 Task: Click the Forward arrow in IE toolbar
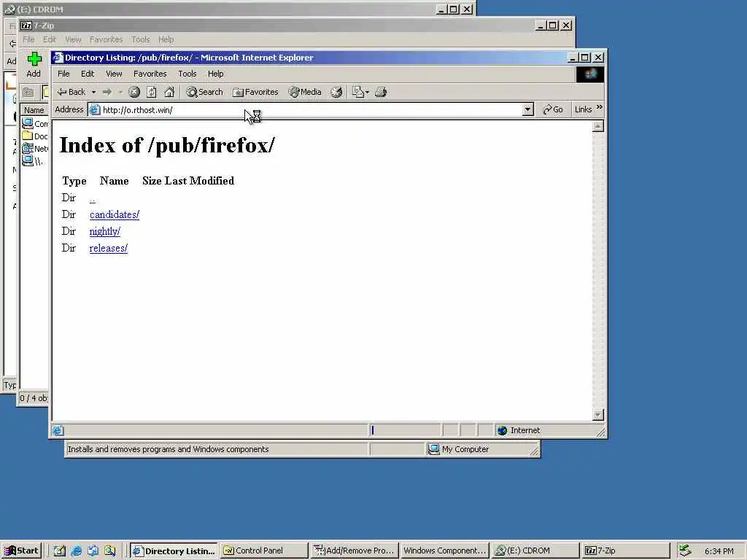point(107,92)
